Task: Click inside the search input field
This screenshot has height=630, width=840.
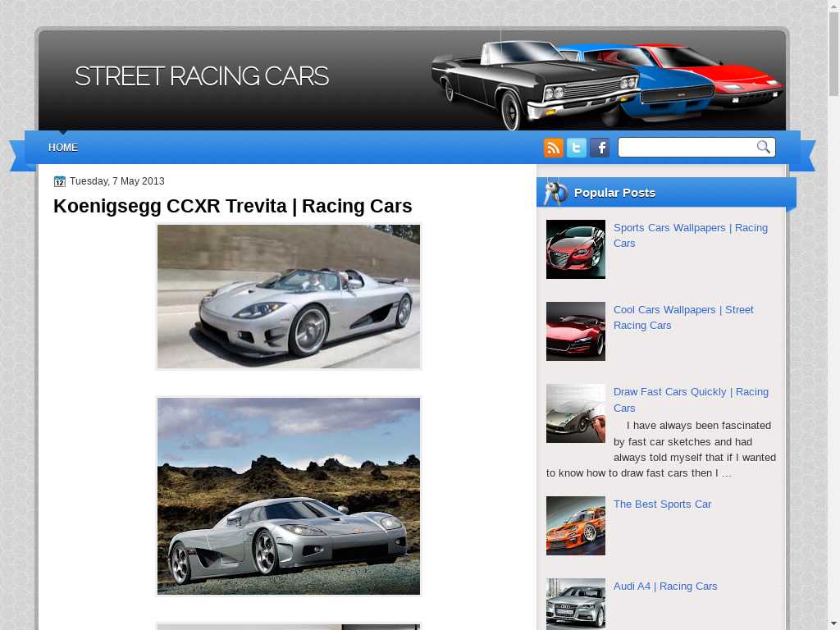Action: (686, 148)
